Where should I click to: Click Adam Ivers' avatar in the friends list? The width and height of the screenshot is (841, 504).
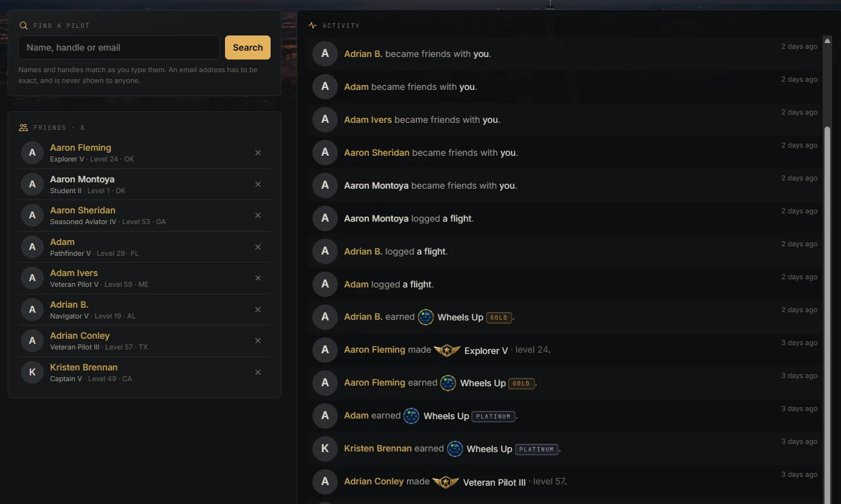32,278
